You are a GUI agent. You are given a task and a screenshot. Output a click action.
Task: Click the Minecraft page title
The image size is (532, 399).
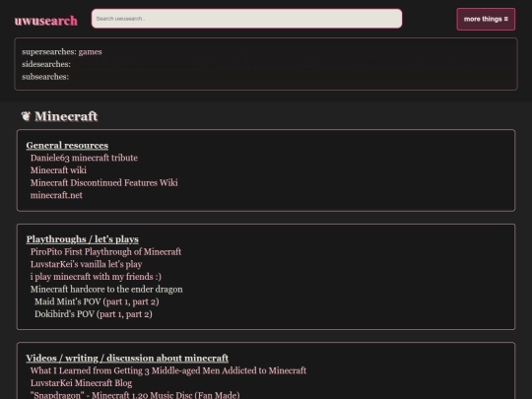[66, 116]
